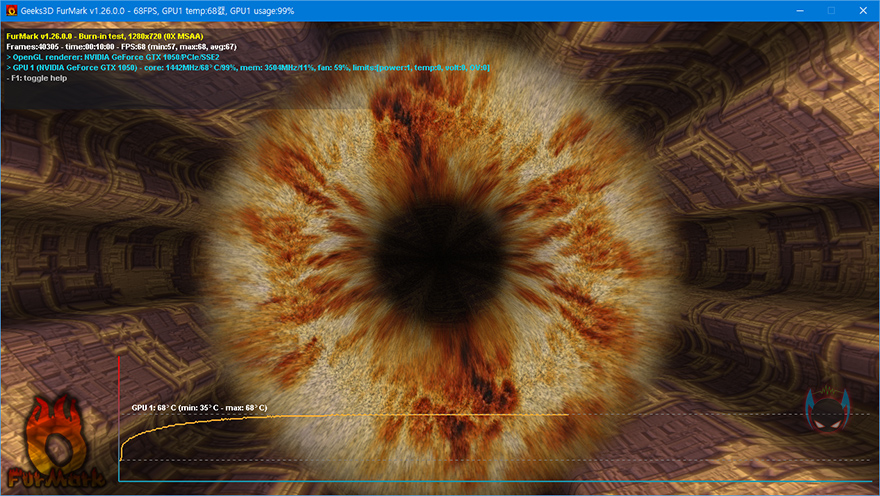This screenshot has width=880, height=496.
Task: Click the 'FurMark v1.26.0.0 - Burn-in test' line
Action: (105, 36)
